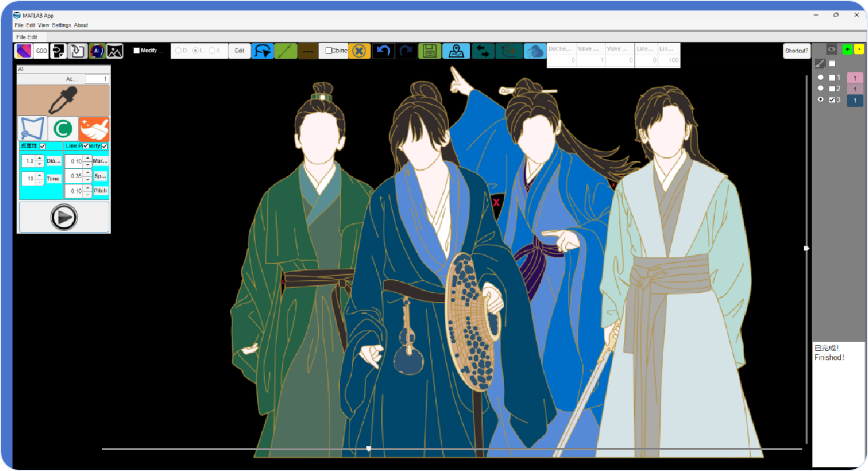Decrease the Sp value with down arrow
The image size is (868, 471).
point(88,179)
